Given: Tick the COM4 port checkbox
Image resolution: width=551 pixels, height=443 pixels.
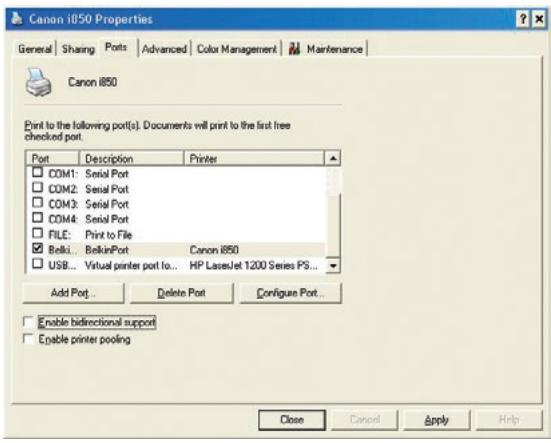Looking at the screenshot, I should tap(38, 217).
